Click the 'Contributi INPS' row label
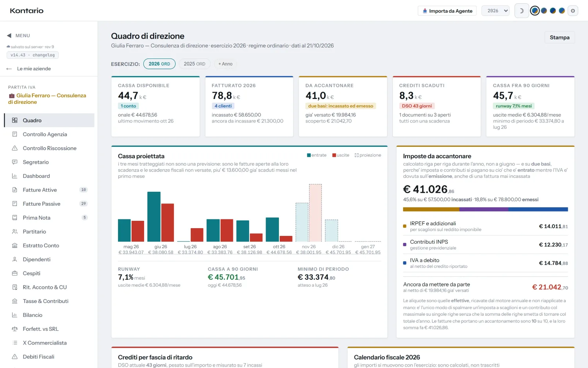Viewport: 588px width, 368px height. 429,242
